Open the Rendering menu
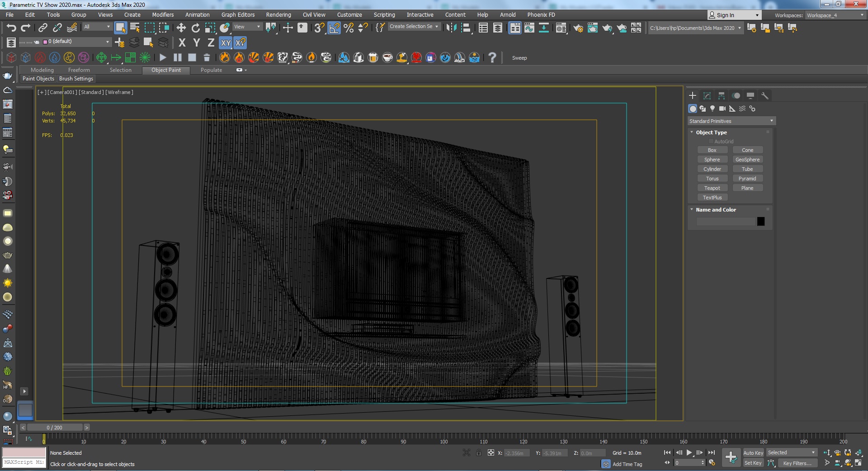The height and width of the screenshot is (471, 868). [x=278, y=15]
